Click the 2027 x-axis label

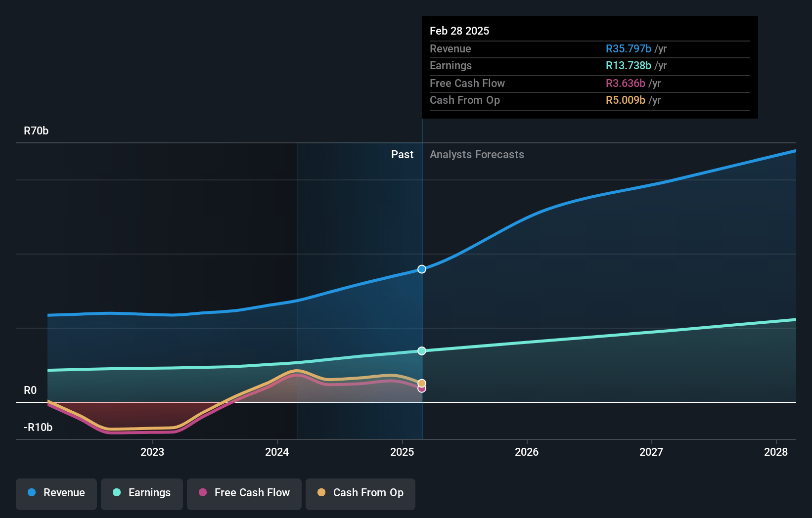(651, 452)
